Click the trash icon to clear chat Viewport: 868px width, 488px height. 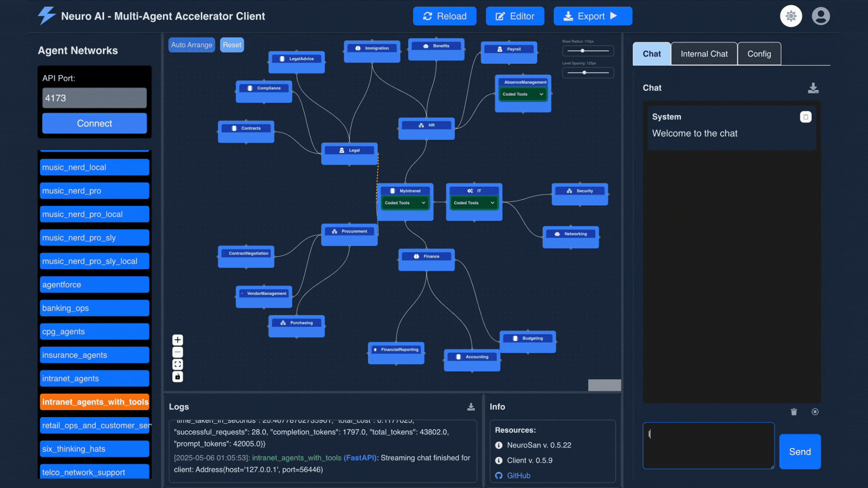(794, 412)
